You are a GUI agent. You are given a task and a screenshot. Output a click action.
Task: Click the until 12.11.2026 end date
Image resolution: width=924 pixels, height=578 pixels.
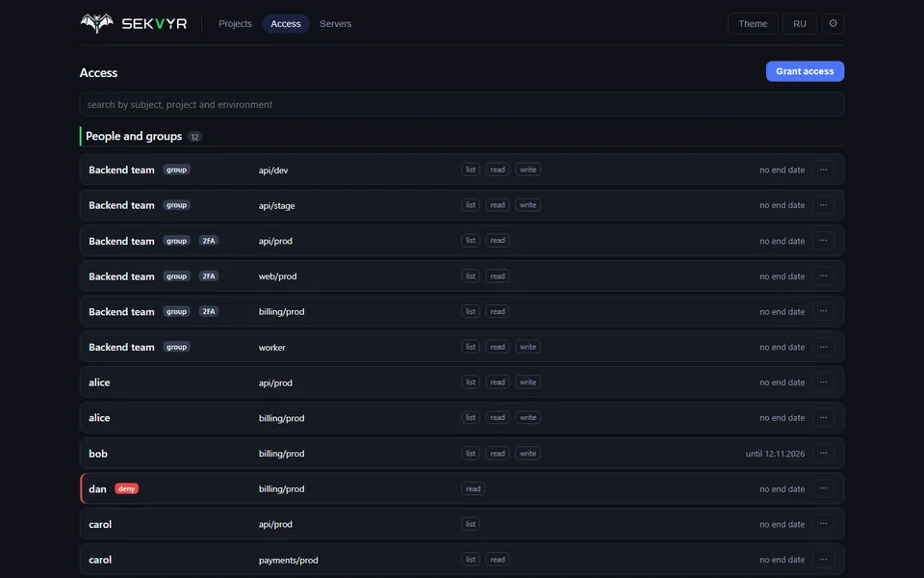[775, 454]
